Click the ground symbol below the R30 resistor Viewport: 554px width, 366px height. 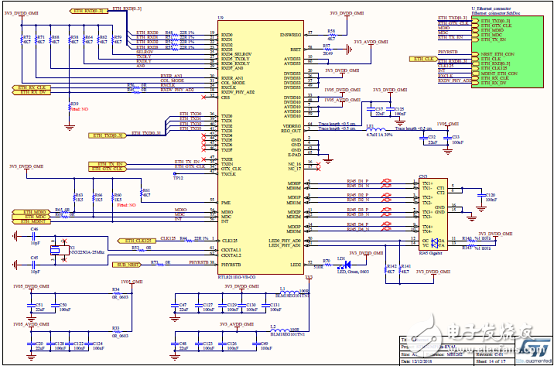pos(69,128)
